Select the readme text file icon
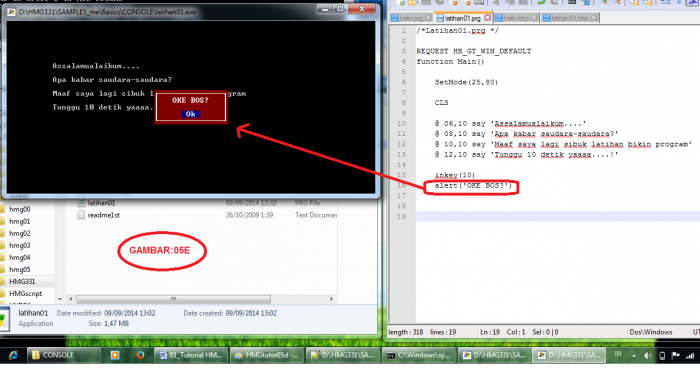Viewport: 700px width, 370px height. click(x=81, y=215)
